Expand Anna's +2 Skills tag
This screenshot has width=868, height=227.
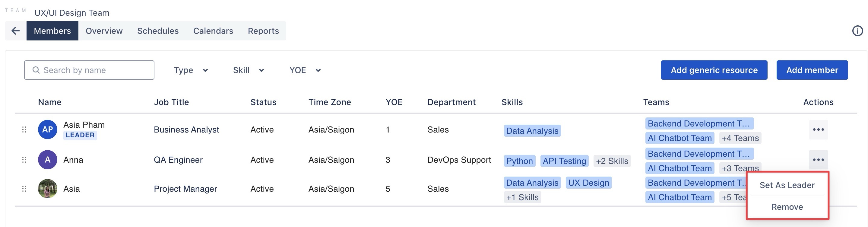(x=612, y=161)
